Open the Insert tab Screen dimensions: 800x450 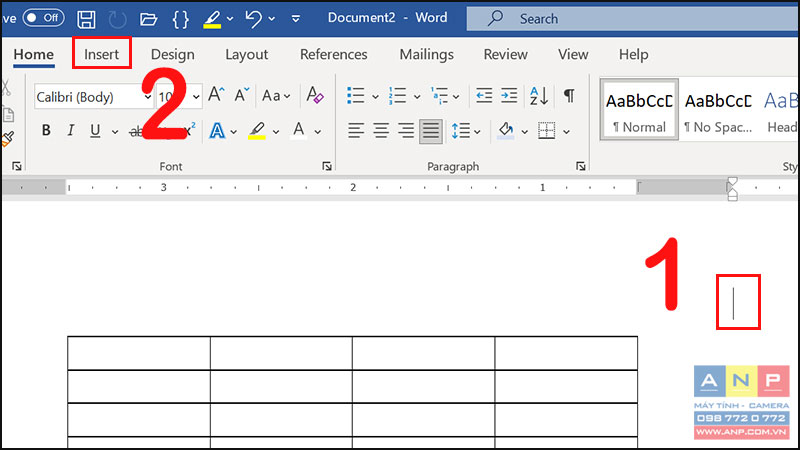pyautogui.click(x=102, y=54)
